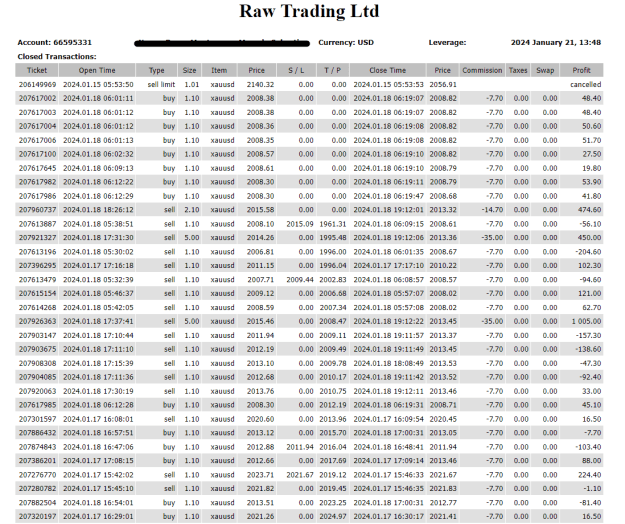Click the Raw Trading Ltd title
The width and height of the screenshot is (625, 524).
[x=309, y=11]
